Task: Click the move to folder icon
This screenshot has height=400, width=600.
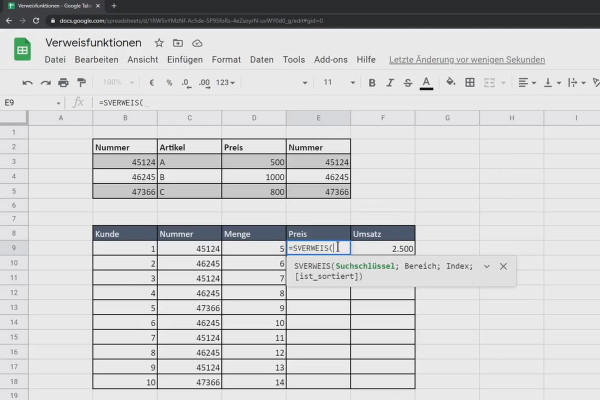Action: pos(178,43)
